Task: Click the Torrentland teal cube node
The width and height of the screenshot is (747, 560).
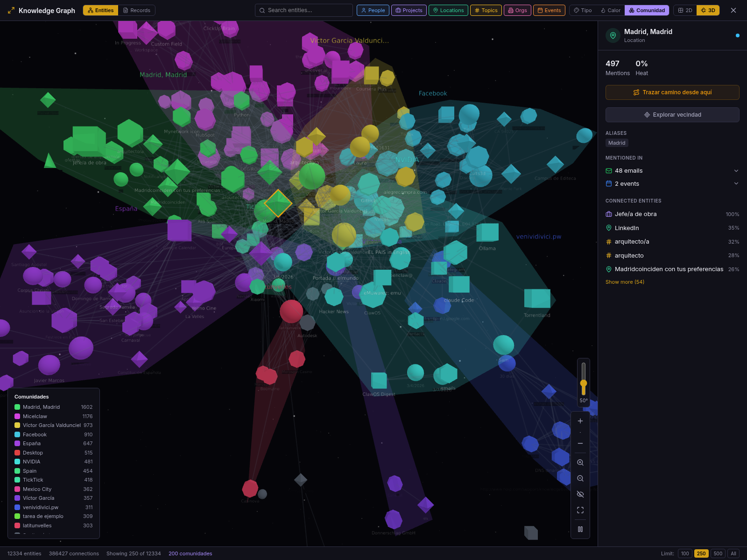Action: tap(537, 299)
